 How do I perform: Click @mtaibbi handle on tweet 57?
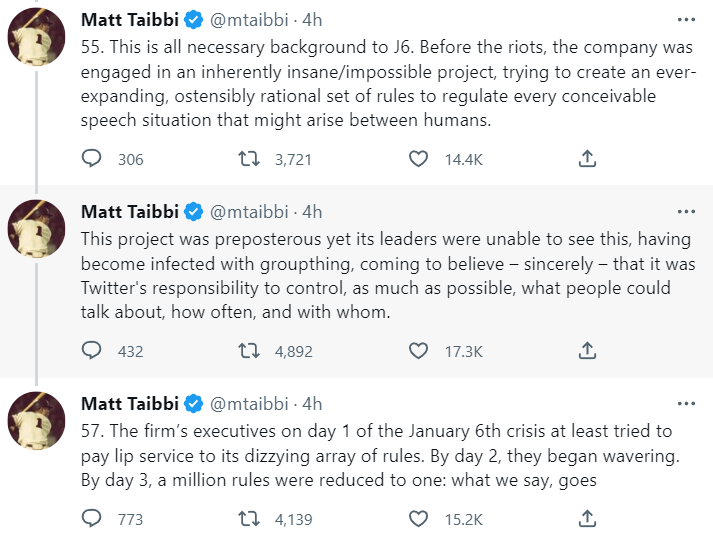[x=249, y=404]
